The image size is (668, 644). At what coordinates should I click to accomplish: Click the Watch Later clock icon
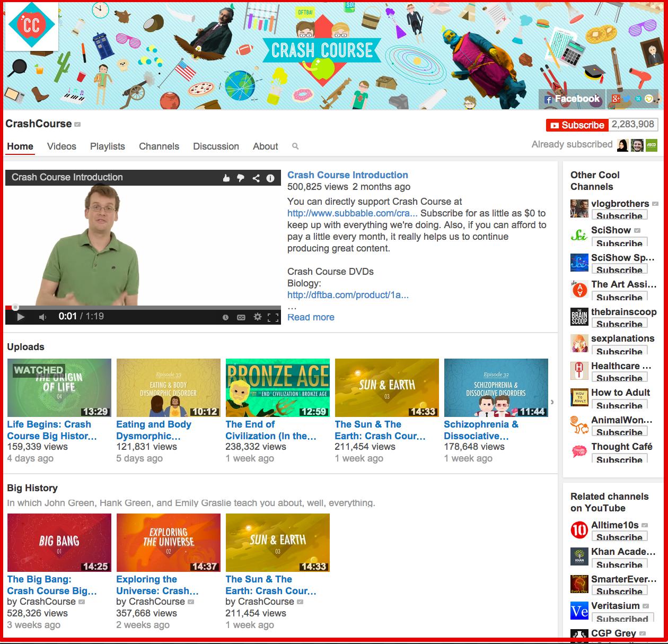click(x=225, y=317)
